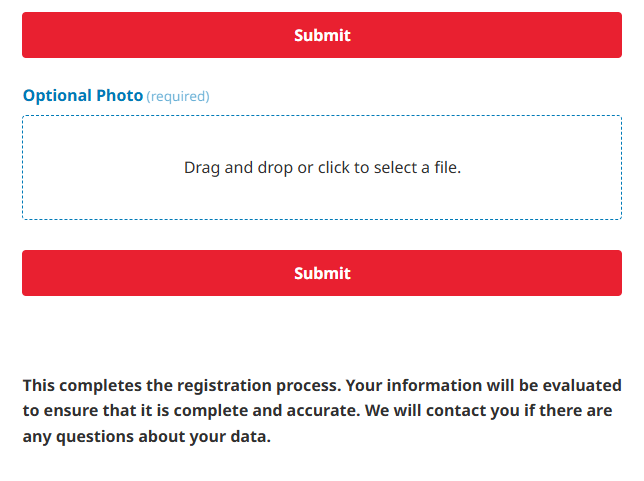The width and height of the screenshot is (644, 481).
Task: Click 'any questions about your data' text
Action: pyautogui.click(x=147, y=437)
